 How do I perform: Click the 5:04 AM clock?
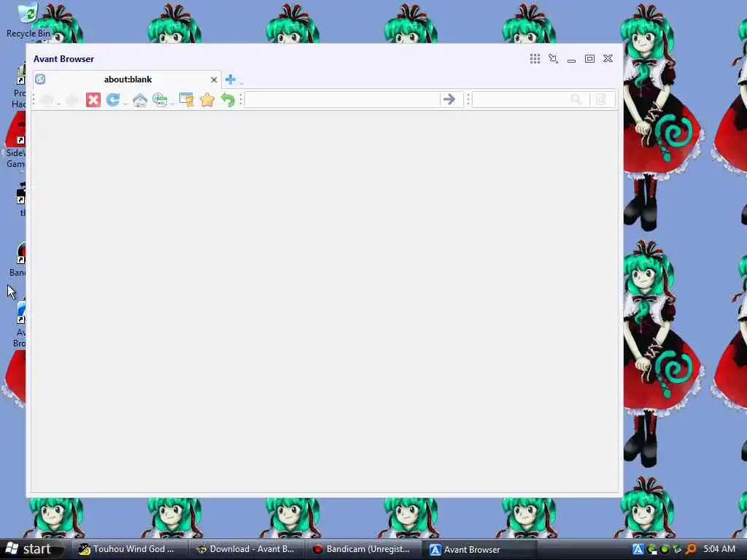(x=719, y=549)
